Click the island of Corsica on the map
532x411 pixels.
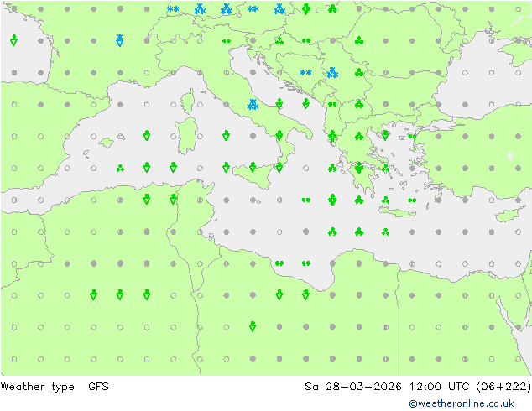click(x=188, y=101)
